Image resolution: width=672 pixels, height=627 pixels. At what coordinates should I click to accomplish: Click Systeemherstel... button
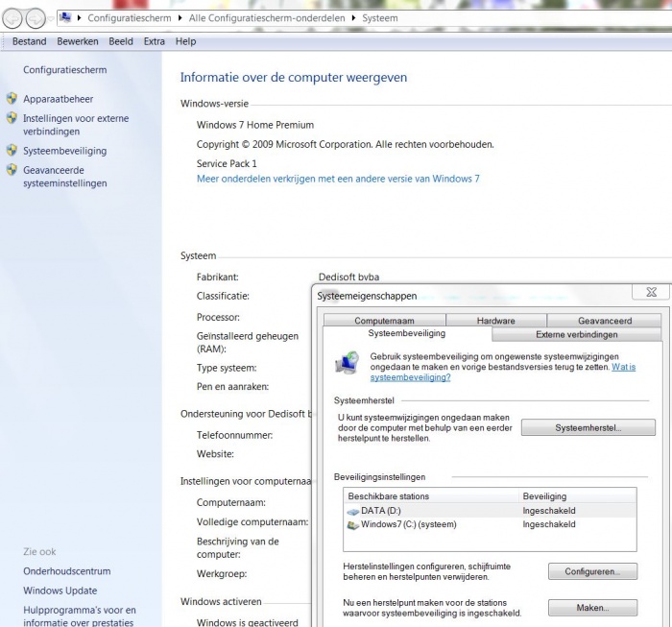[x=588, y=427]
